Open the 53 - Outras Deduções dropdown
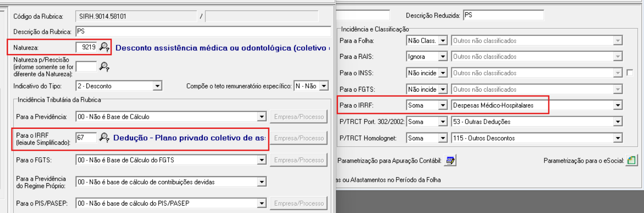The height and width of the screenshot is (213, 644). coord(618,122)
